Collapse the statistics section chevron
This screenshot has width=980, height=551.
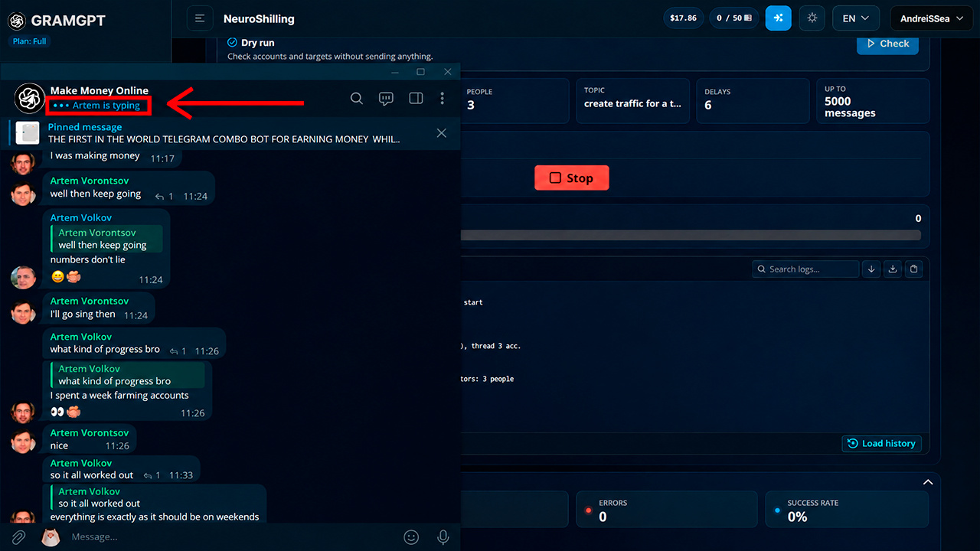tap(928, 483)
